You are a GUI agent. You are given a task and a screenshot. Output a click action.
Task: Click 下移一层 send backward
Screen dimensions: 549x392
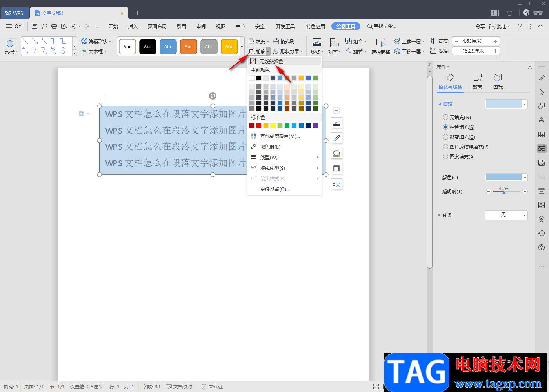point(409,51)
